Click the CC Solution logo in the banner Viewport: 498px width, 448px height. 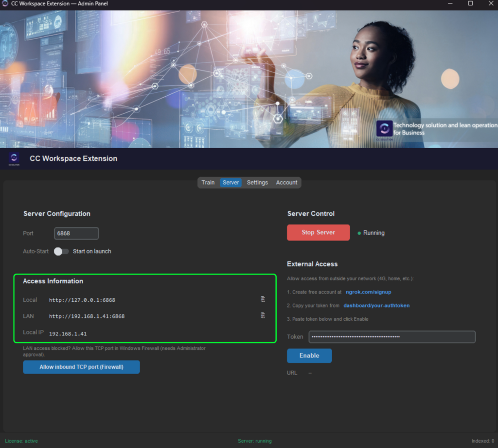click(384, 129)
